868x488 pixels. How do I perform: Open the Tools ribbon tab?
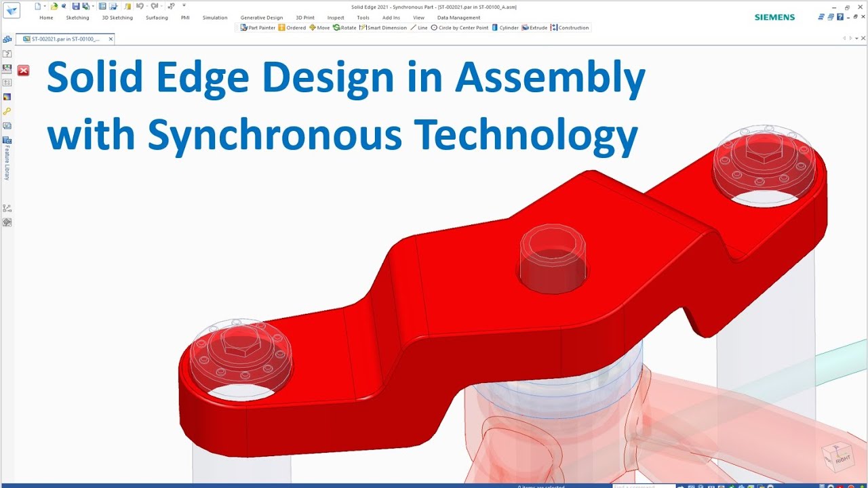pyautogui.click(x=363, y=18)
